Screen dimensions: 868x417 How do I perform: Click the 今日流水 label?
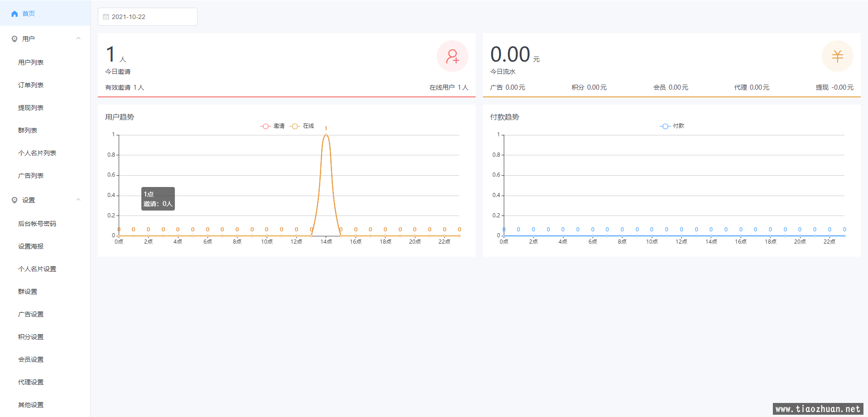(x=503, y=72)
